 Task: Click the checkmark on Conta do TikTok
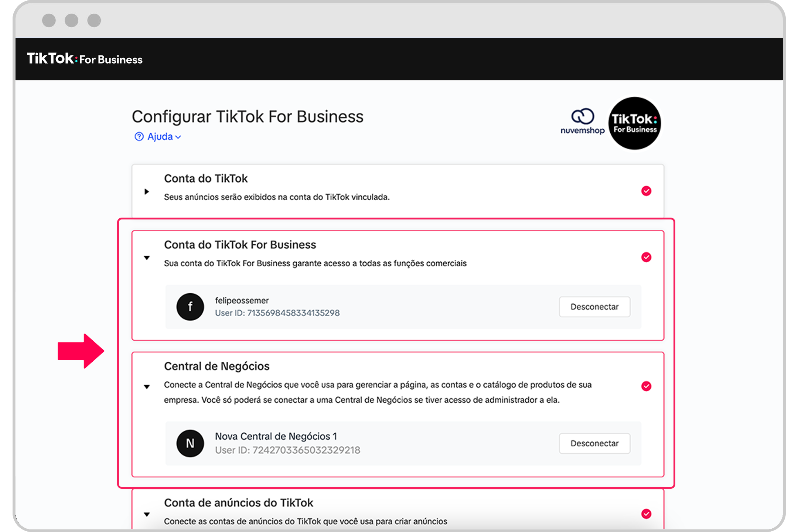coord(646,191)
